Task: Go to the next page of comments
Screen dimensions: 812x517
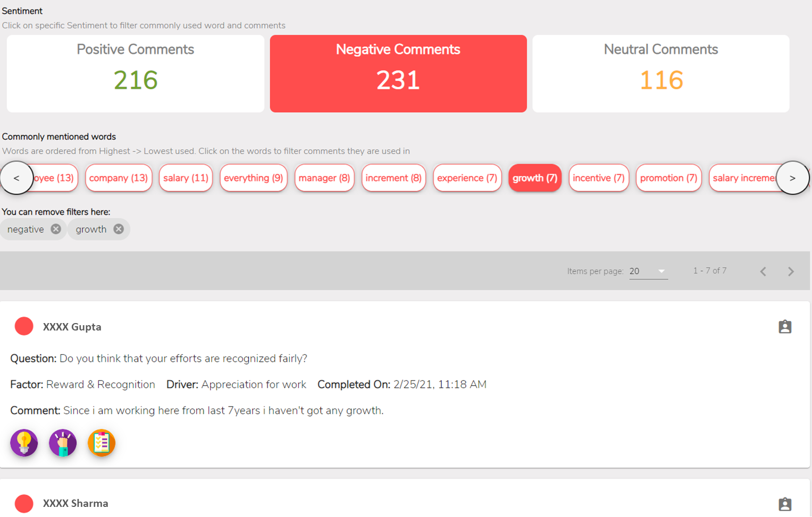Action: click(x=791, y=272)
